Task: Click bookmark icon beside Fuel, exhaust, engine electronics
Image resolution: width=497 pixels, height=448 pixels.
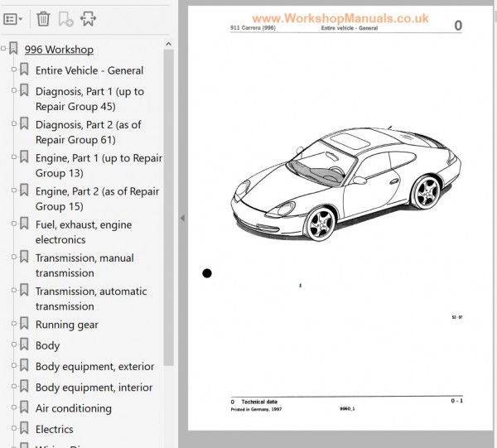Action: [24, 224]
